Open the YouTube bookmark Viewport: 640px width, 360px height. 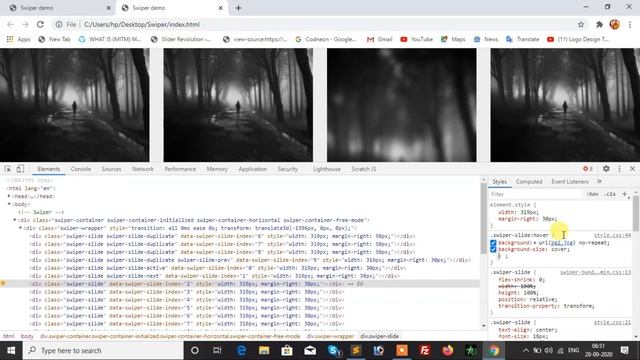point(416,39)
